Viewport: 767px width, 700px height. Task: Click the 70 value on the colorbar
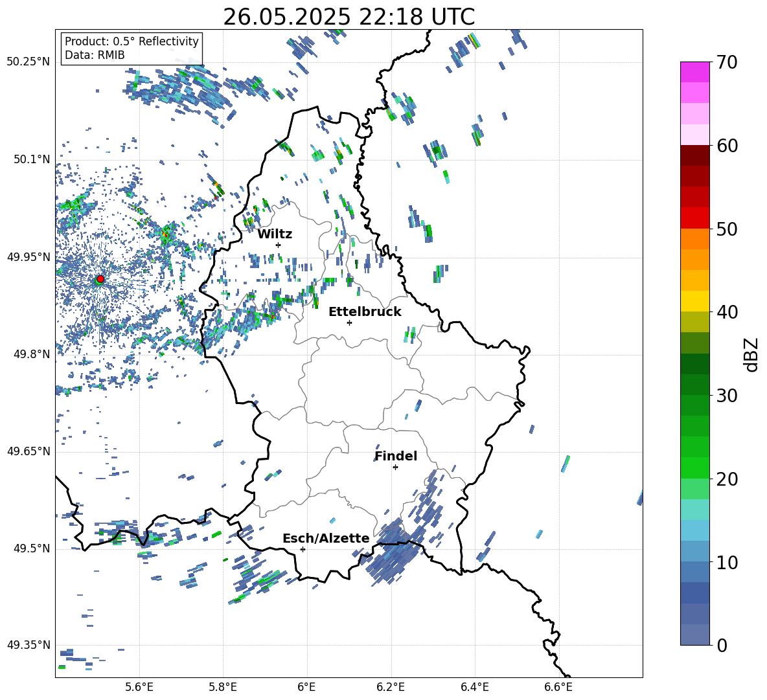tap(727, 62)
